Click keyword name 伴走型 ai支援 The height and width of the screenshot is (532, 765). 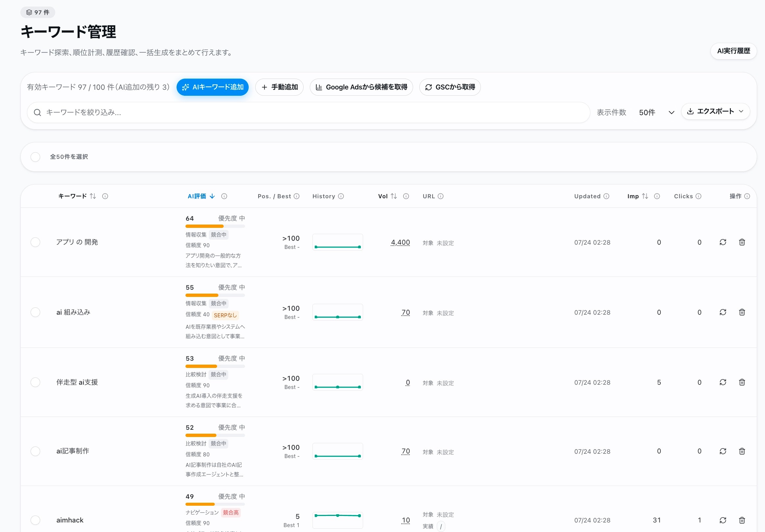[x=77, y=382]
